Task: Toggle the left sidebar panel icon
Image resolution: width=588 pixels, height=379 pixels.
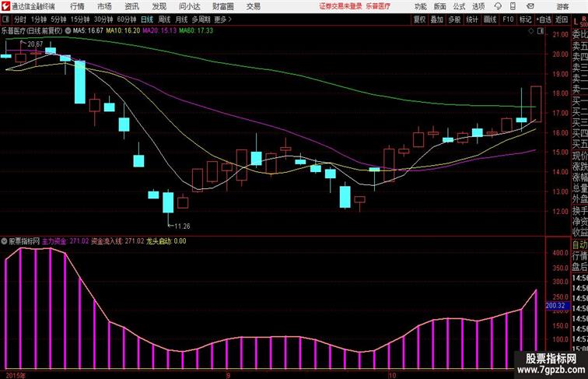Action: (x=5, y=19)
